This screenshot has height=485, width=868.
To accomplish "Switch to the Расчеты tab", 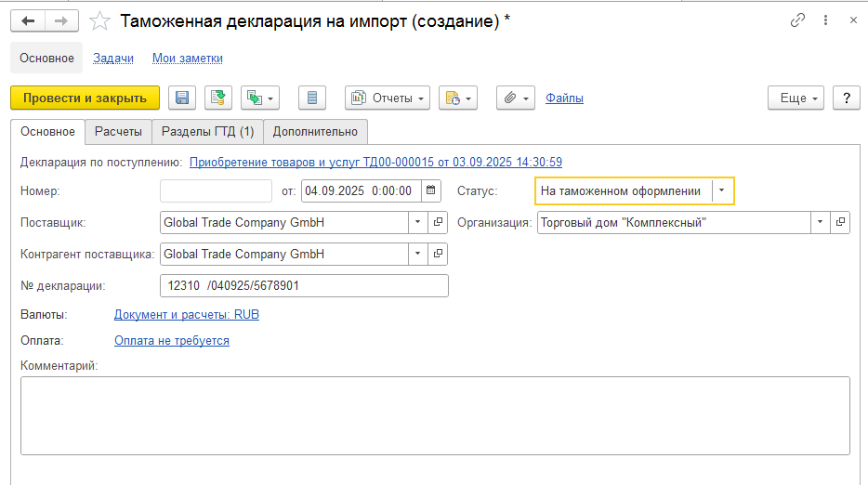I will pyautogui.click(x=118, y=132).
